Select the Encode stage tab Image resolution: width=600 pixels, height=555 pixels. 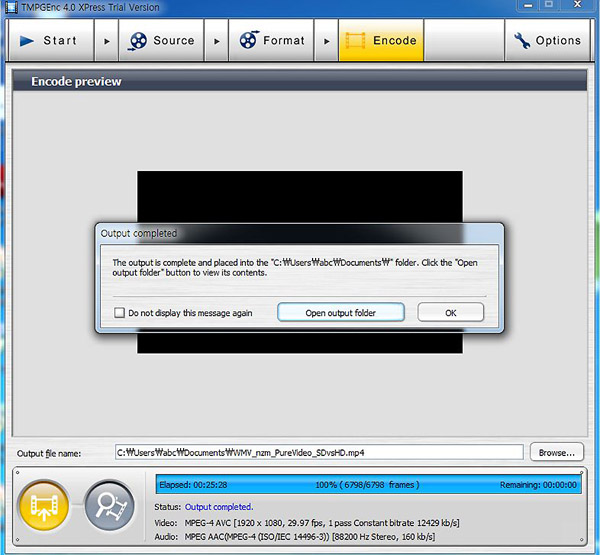381,40
